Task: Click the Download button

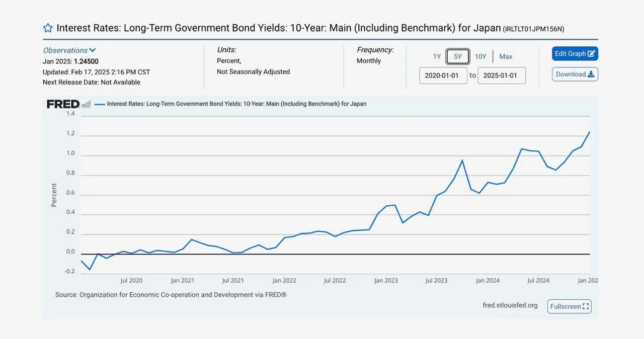Action: (x=575, y=74)
